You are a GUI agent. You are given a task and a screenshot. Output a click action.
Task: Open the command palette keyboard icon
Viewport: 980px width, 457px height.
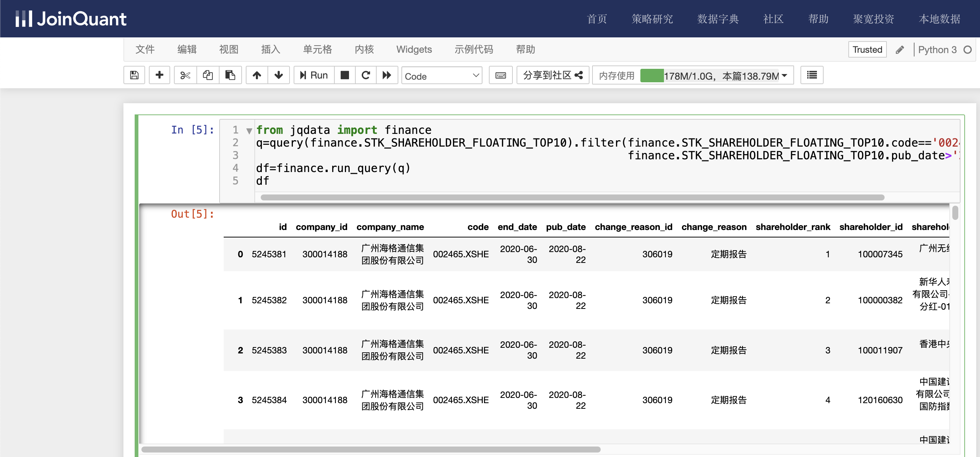500,75
